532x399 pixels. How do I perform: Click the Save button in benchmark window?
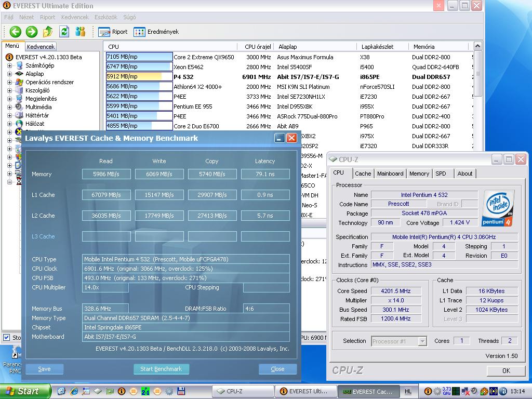[45, 369]
